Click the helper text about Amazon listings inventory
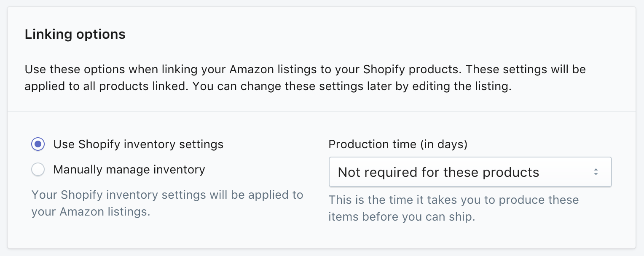This screenshot has height=256, width=644. 167,203
